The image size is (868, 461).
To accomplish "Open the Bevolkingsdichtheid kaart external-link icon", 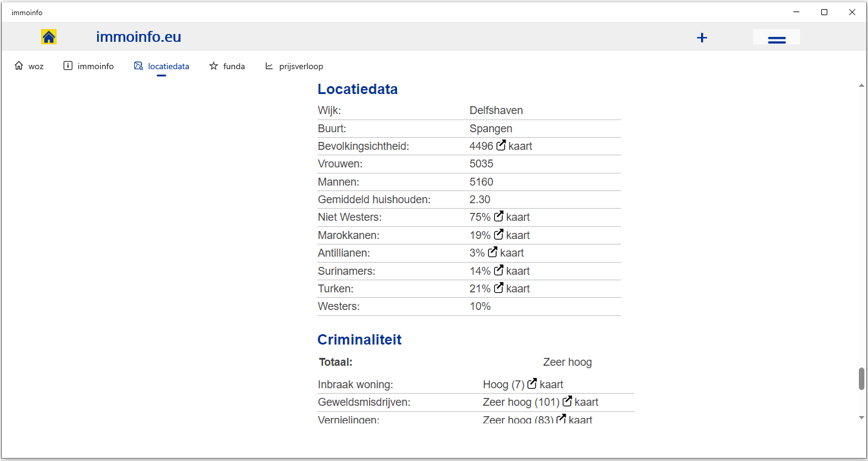I will pos(501,146).
